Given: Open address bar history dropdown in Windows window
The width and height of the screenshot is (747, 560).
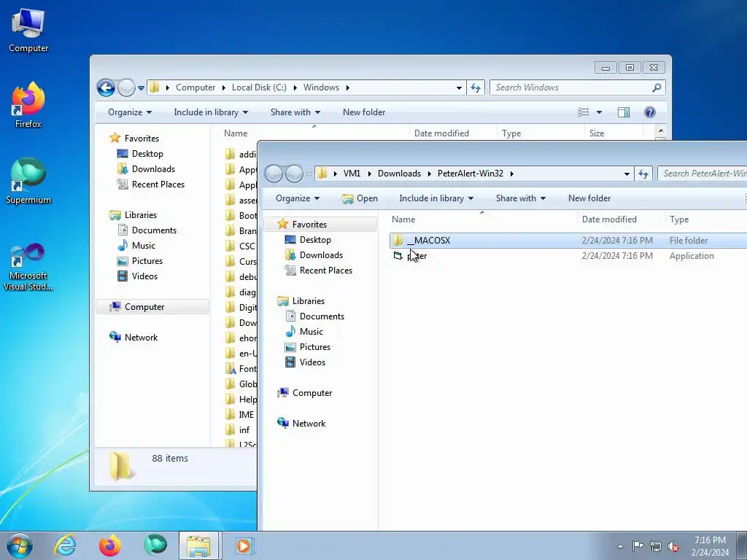Looking at the screenshot, I should pos(459,87).
